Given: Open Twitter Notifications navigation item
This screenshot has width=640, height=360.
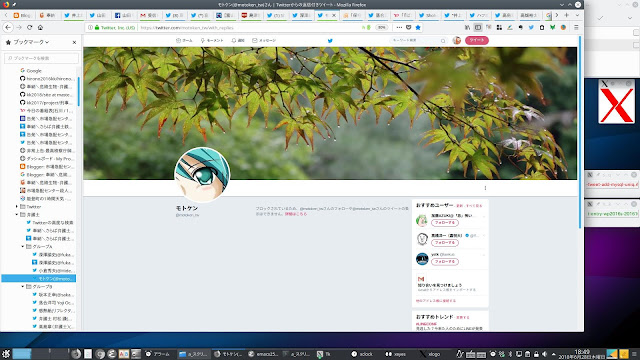Looking at the screenshot, I should pos(238,40).
